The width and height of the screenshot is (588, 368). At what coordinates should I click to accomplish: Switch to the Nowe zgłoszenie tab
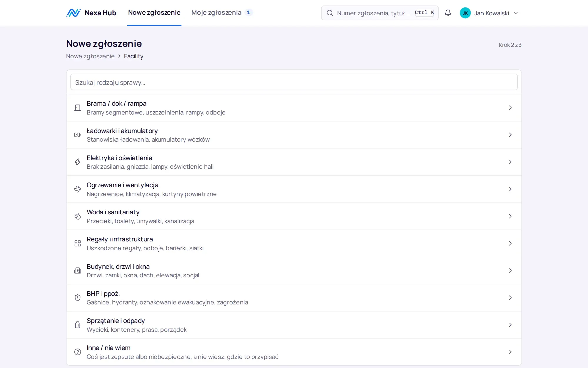pos(154,13)
